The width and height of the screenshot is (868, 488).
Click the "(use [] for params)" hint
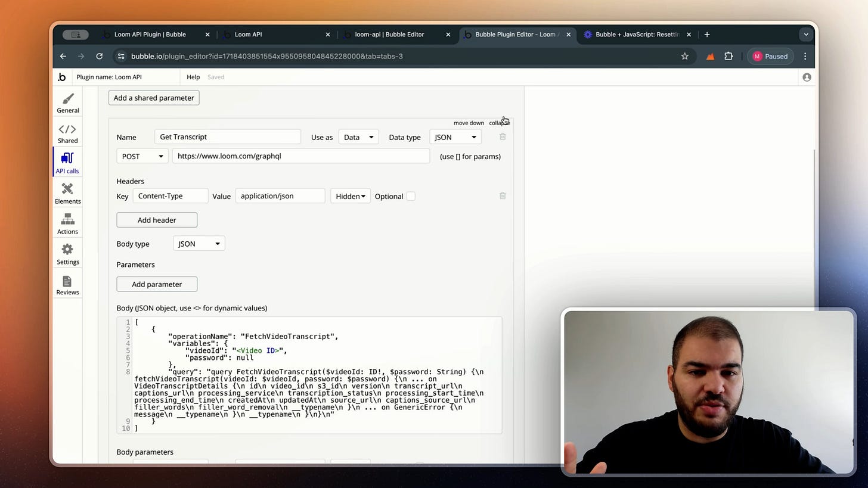coord(470,157)
